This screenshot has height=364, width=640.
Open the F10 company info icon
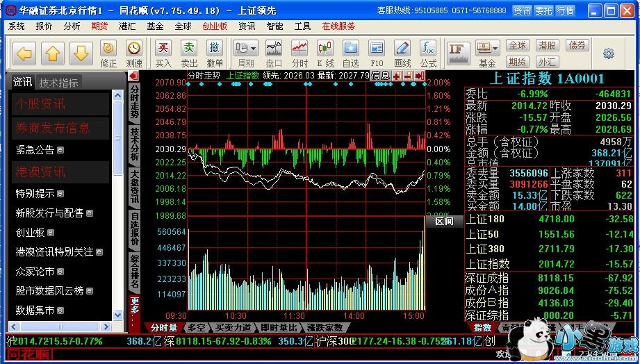tap(377, 54)
